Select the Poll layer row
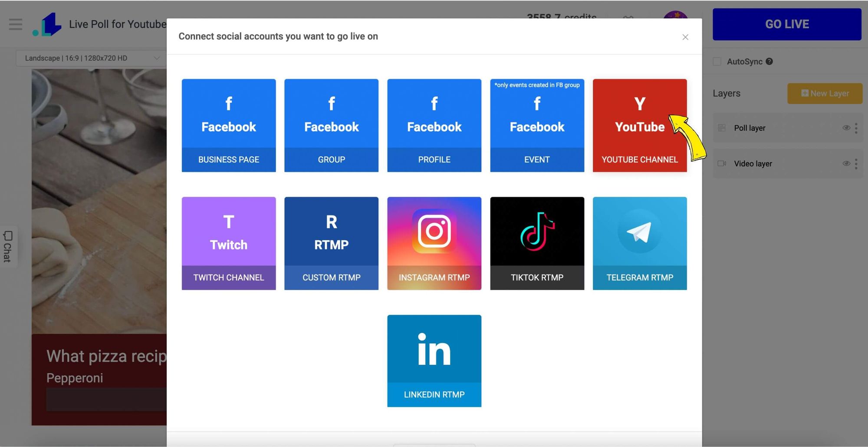The width and height of the screenshot is (868, 447). (x=787, y=128)
